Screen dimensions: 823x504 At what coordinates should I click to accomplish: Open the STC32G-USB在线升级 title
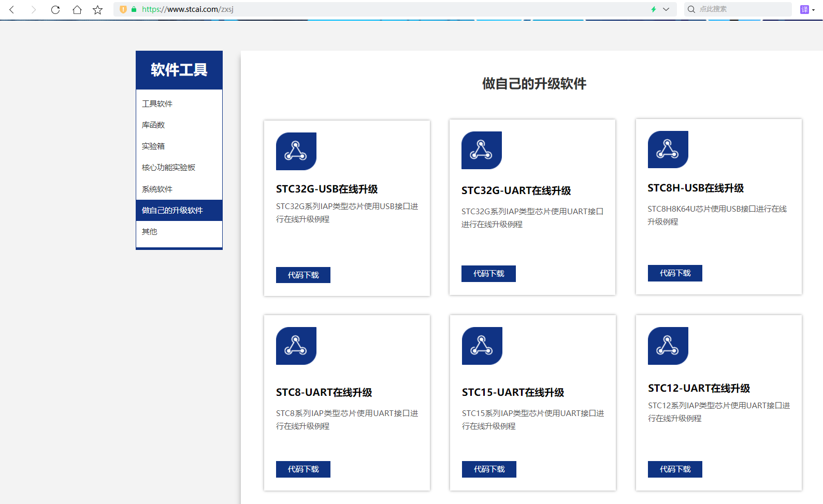pyautogui.click(x=327, y=189)
